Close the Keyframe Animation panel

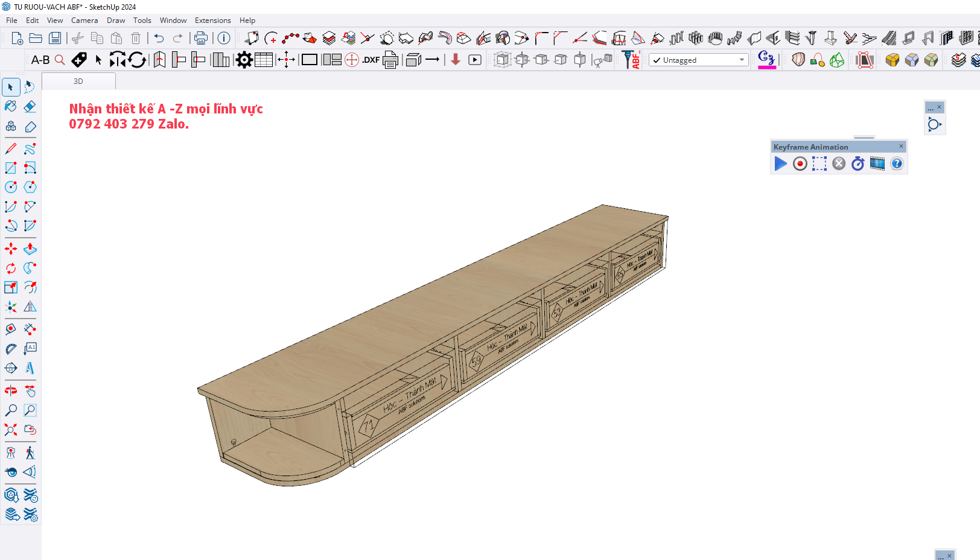(x=902, y=146)
